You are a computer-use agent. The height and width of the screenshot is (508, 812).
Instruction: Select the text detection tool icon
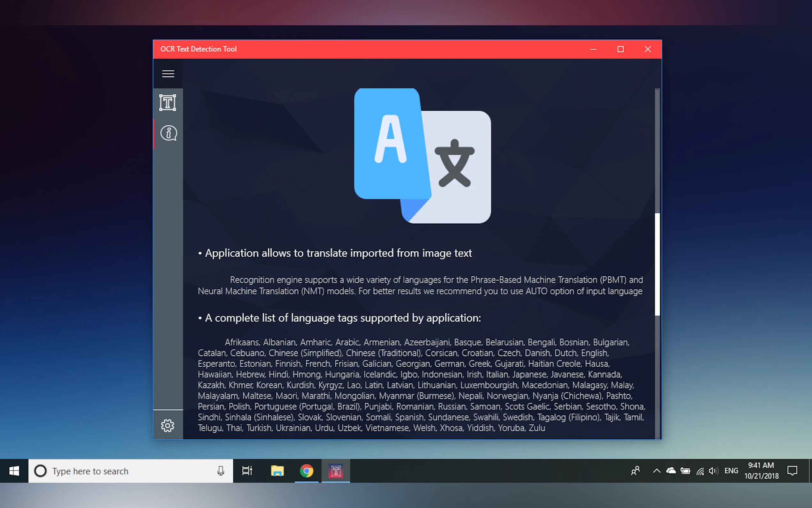click(168, 103)
